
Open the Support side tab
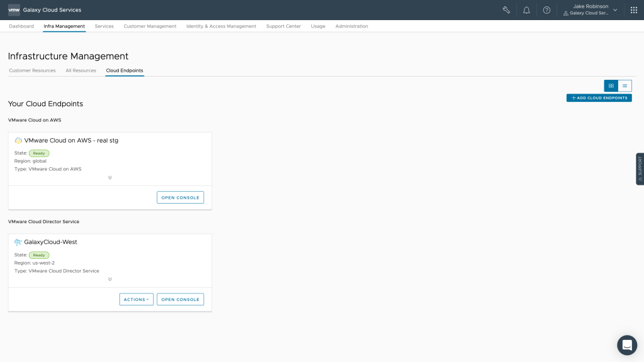[640, 168]
